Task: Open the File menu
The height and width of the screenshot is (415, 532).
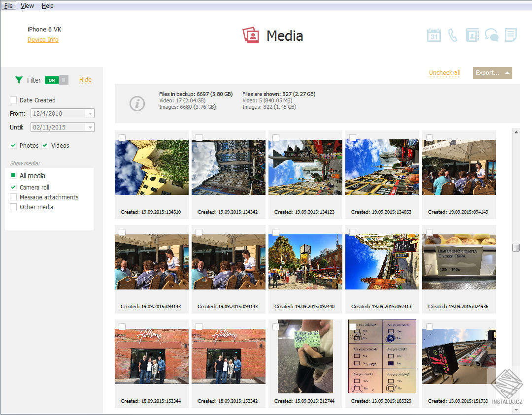Action: click(8, 5)
